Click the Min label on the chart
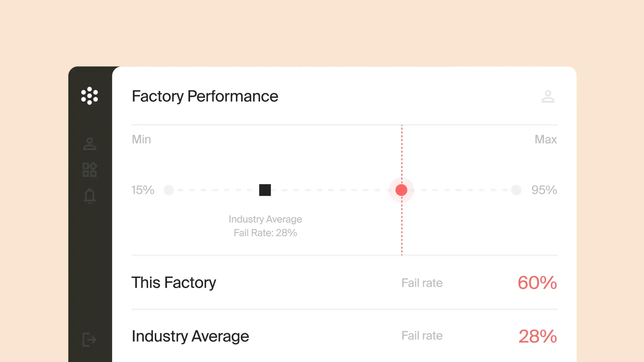 141,139
